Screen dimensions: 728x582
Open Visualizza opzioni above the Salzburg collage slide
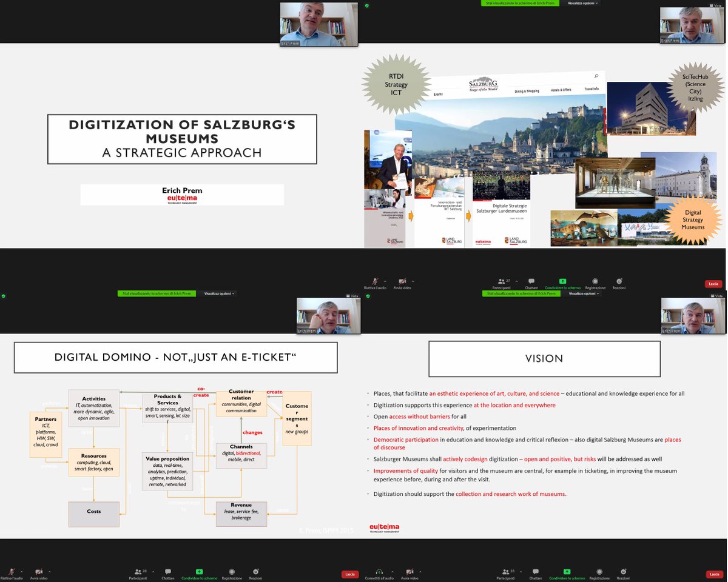pos(583,3)
